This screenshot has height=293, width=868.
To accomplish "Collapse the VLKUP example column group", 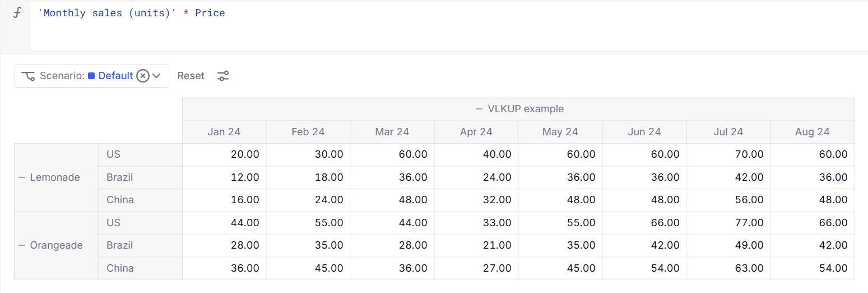I will point(479,109).
